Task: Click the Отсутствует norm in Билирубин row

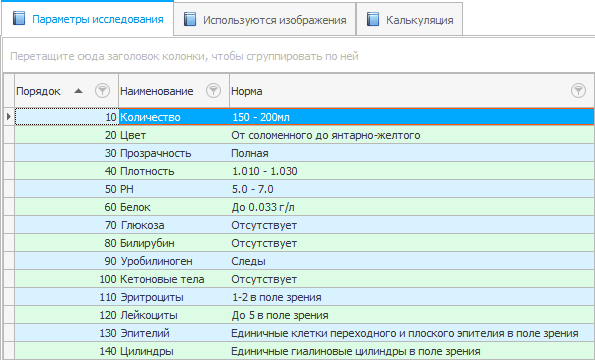Action: (x=264, y=243)
